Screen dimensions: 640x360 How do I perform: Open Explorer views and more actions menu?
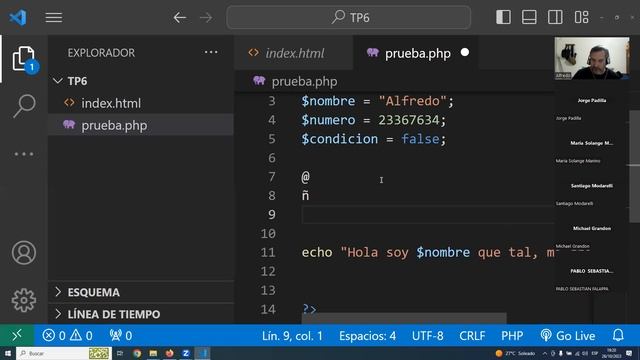pyautogui.click(x=211, y=52)
